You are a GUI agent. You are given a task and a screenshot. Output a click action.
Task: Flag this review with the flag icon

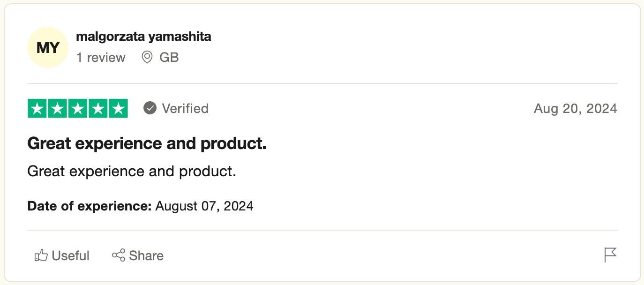610,255
